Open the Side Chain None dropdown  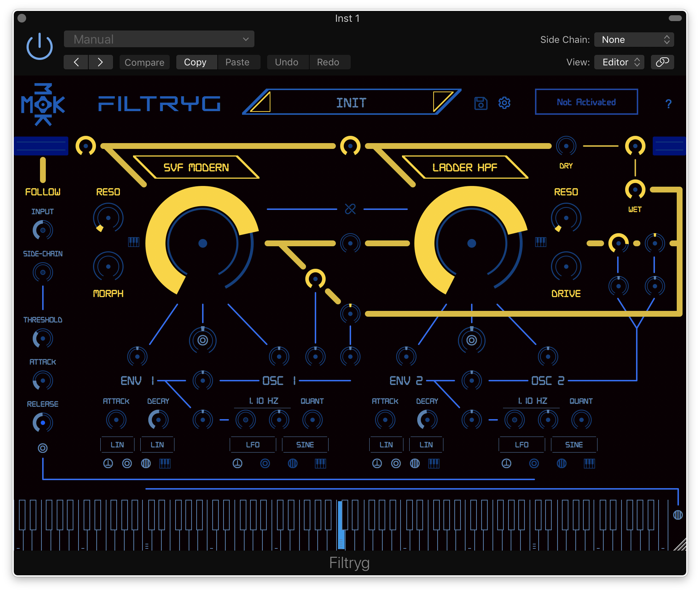[x=633, y=40]
